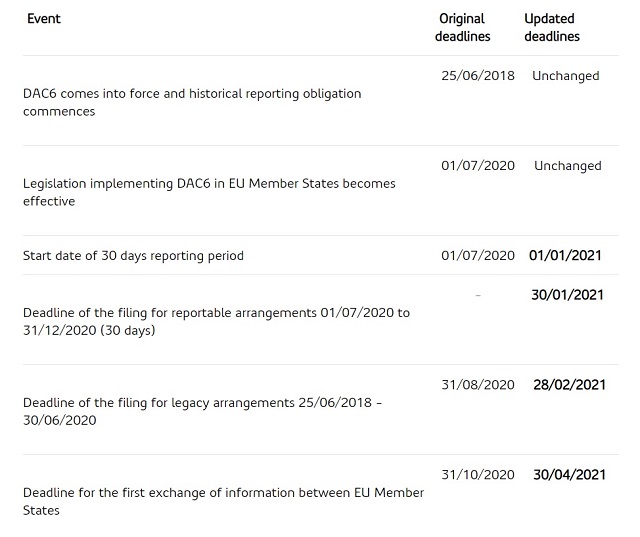Select the reportable arrangements filing deadline text

pyautogui.click(x=216, y=321)
